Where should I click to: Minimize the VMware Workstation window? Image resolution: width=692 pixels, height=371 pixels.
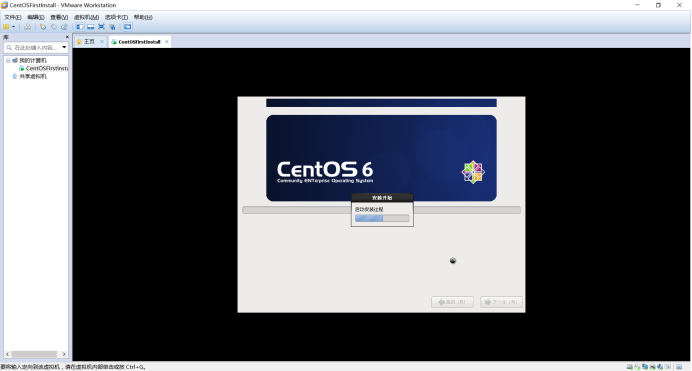tap(637, 5)
